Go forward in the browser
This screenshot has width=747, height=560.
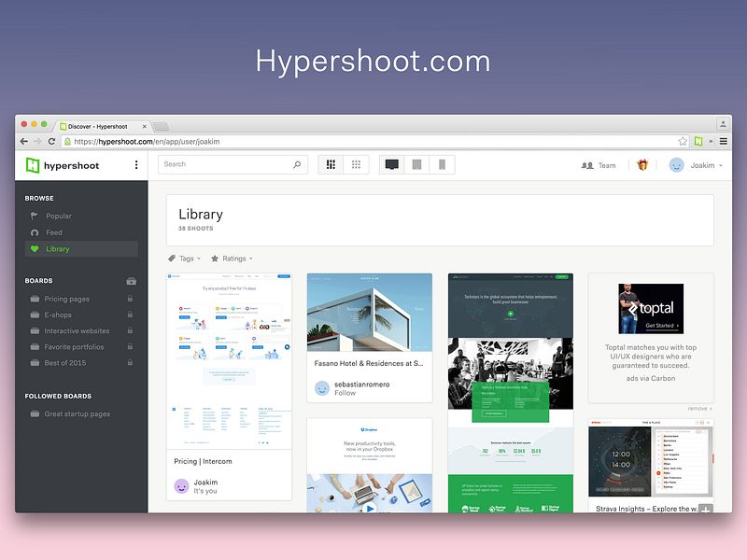37,142
